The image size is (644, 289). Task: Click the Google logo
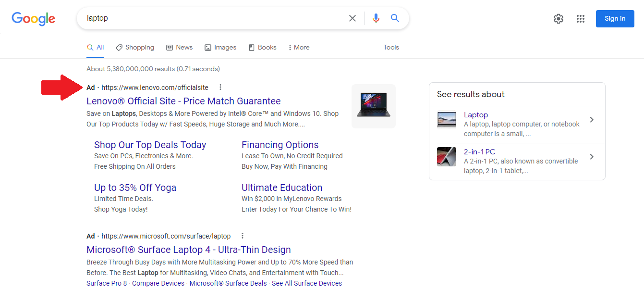point(34,19)
